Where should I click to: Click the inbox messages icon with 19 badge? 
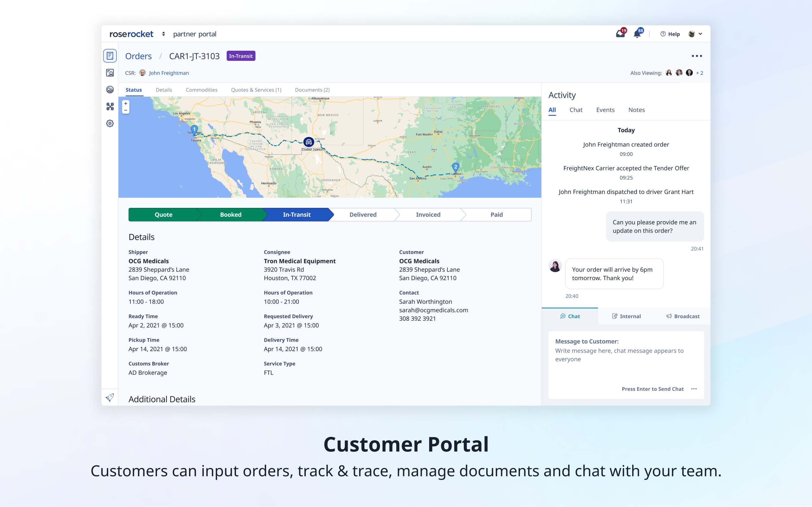pos(620,34)
